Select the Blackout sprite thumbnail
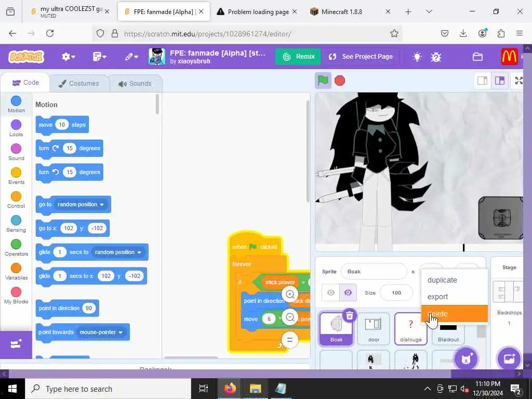The width and height of the screenshot is (532, 399). 448,332
